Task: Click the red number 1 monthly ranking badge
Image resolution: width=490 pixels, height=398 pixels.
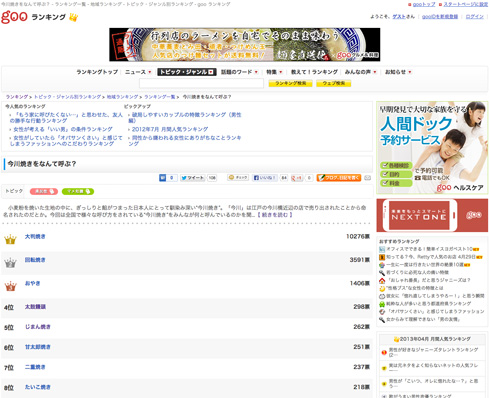Action: pos(384,352)
